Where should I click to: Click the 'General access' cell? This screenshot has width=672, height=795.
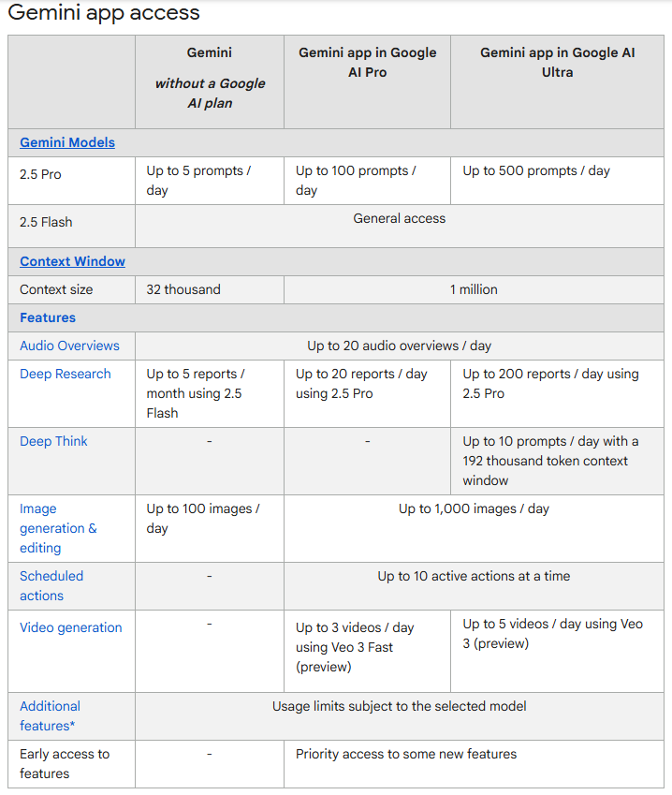[x=400, y=218]
